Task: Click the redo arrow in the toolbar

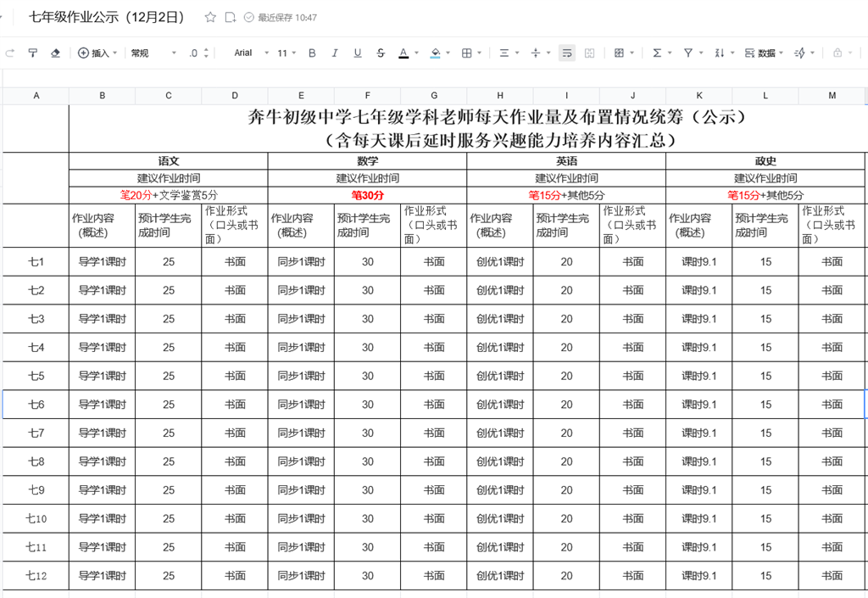Action: [9, 53]
